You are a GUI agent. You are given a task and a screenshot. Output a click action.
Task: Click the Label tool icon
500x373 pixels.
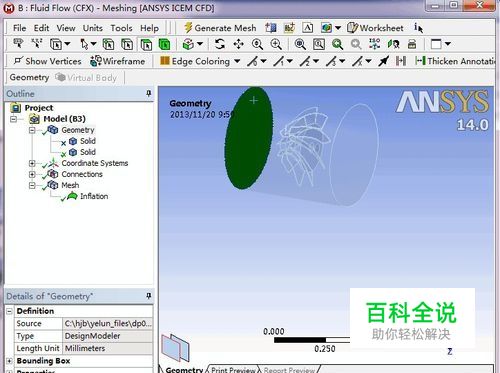(18, 44)
